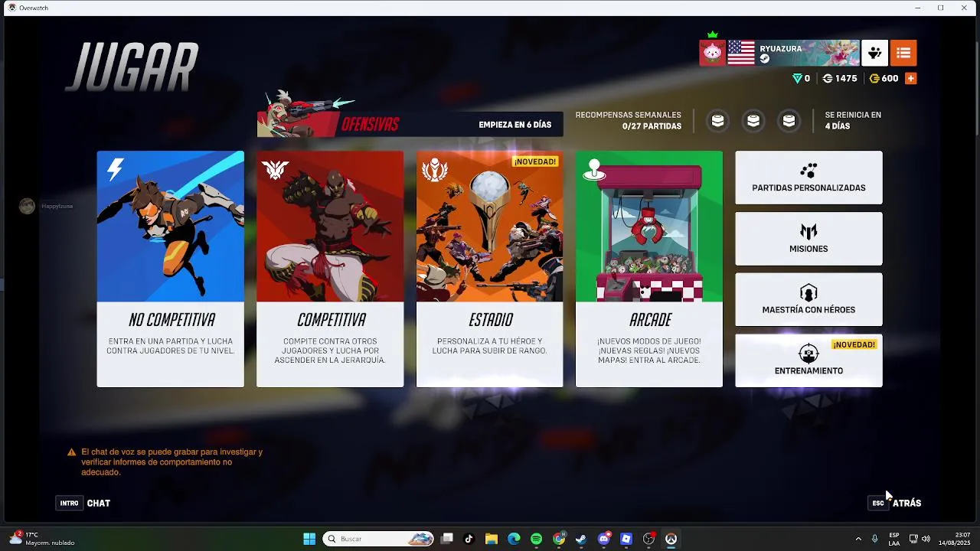Click the teal competitive points currency icon
This screenshot has height=551, width=980.
[x=797, y=78]
